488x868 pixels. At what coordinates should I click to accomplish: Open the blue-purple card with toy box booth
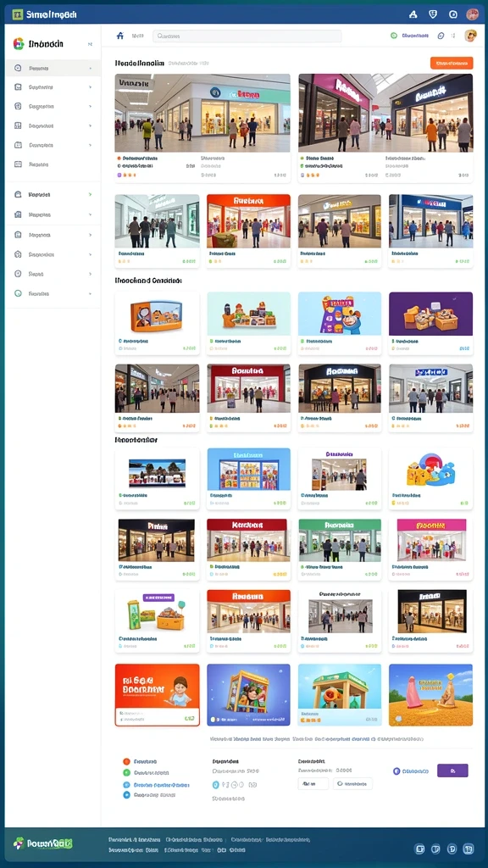click(248, 695)
